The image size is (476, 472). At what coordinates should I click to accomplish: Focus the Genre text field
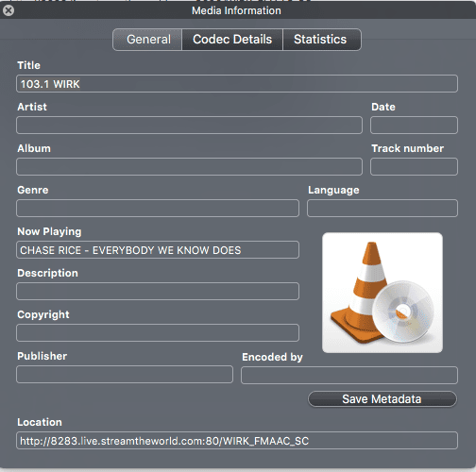pyautogui.click(x=158, y=209)
